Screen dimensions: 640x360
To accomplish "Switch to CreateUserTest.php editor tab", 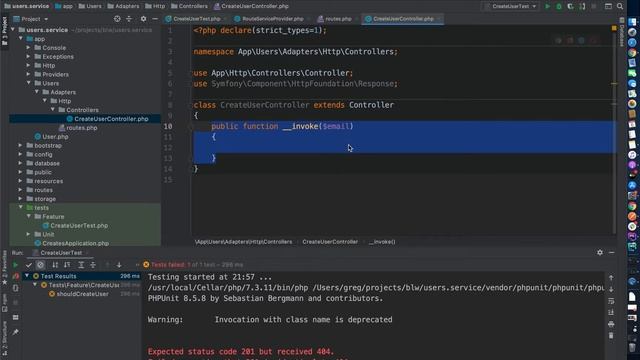I will (x=196, y=19).
